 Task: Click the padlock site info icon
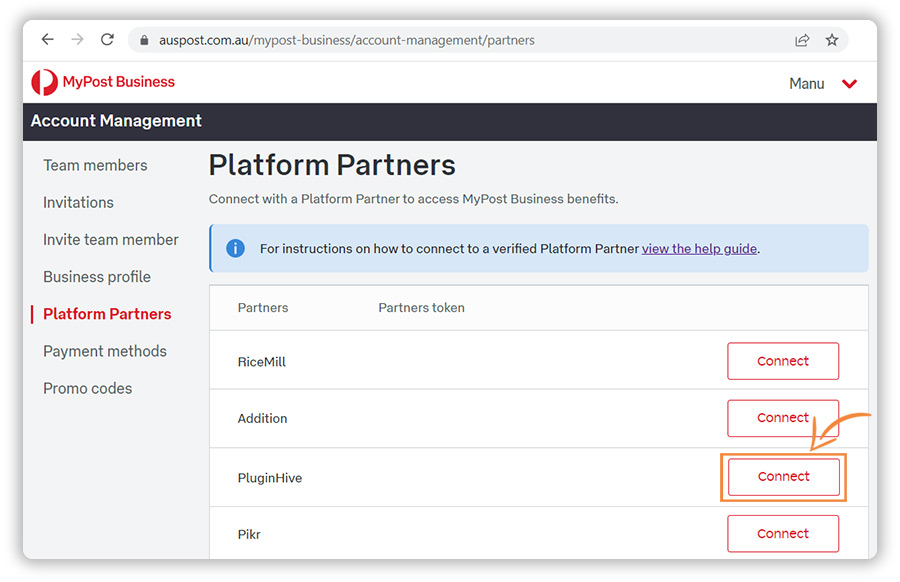click(145, 40)
